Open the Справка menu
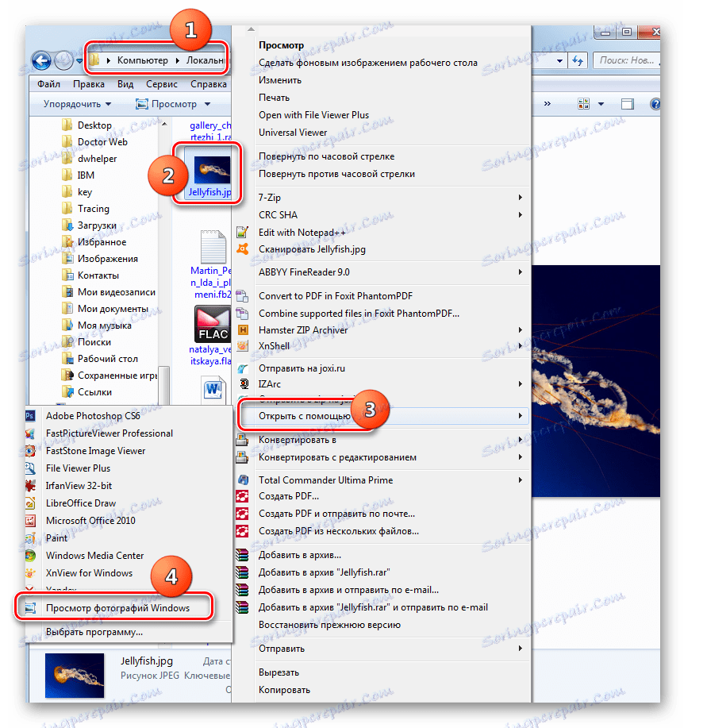 (209, 84)
